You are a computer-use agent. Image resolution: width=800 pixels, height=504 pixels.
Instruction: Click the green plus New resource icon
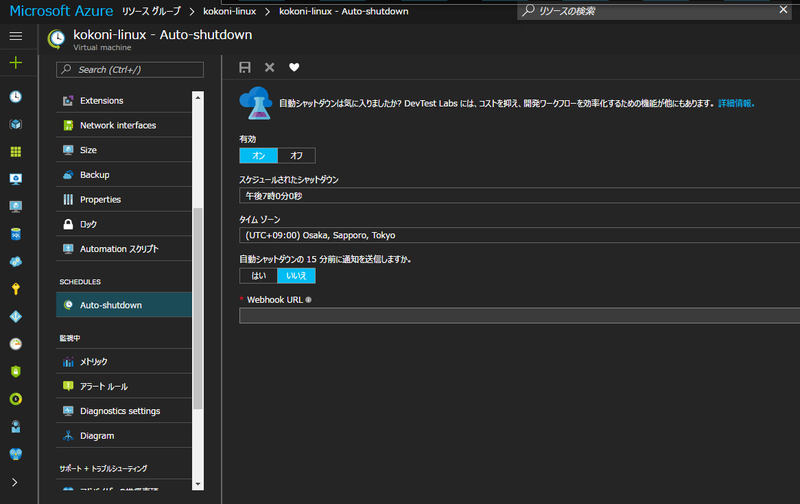tap(16, 63)
